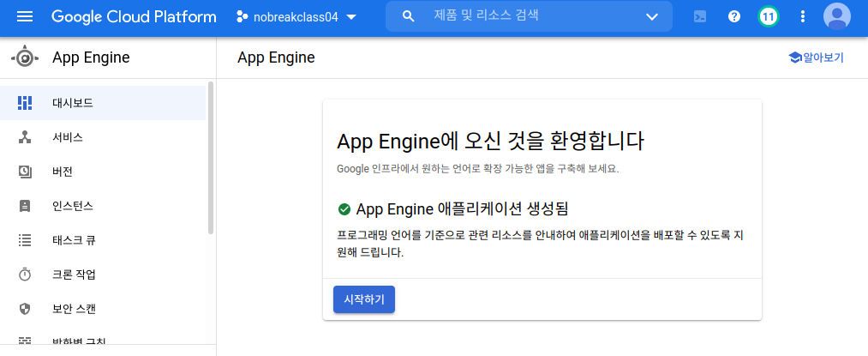Activate the Cloud Shell icon
The height and width of the screenshot is (356, 868).
click(700, 16)
